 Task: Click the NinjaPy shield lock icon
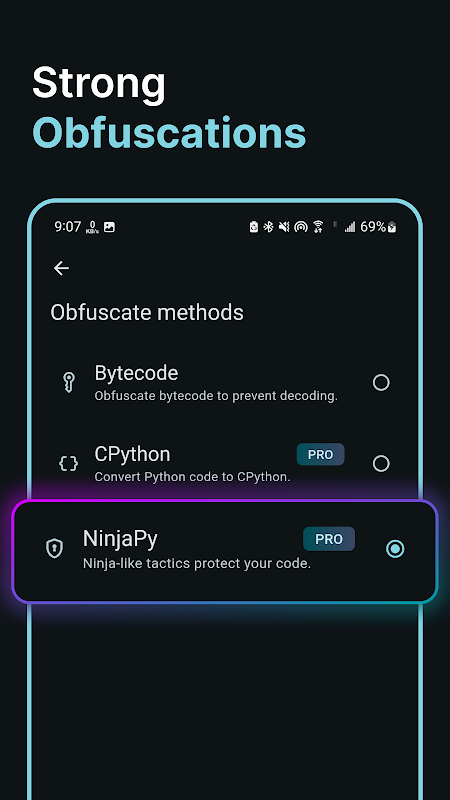pos(55,549)
